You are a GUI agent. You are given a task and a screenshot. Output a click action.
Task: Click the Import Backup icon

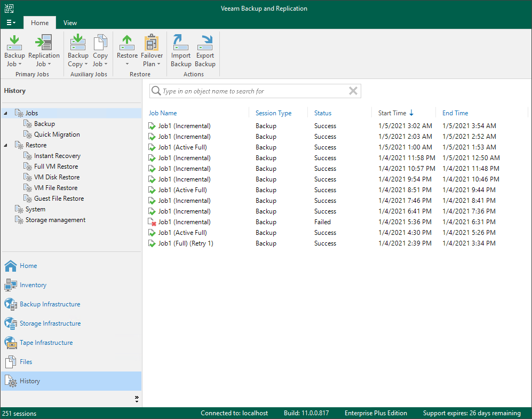tap(181, 51)
